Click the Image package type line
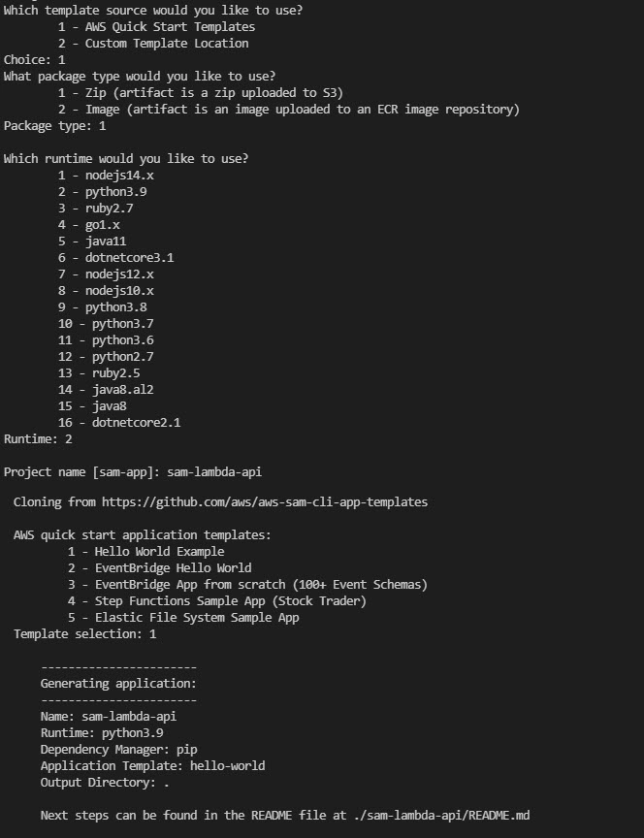 tap(289, 110)
